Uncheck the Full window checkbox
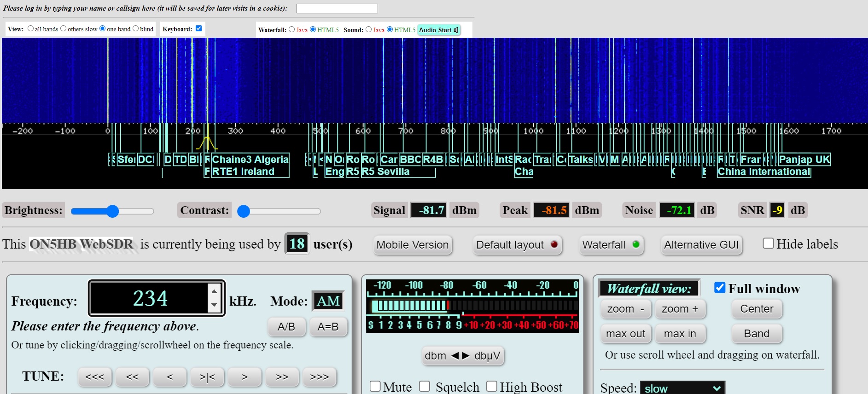The height and width of the screenshot is (394, 868). (x=720, y=288)
